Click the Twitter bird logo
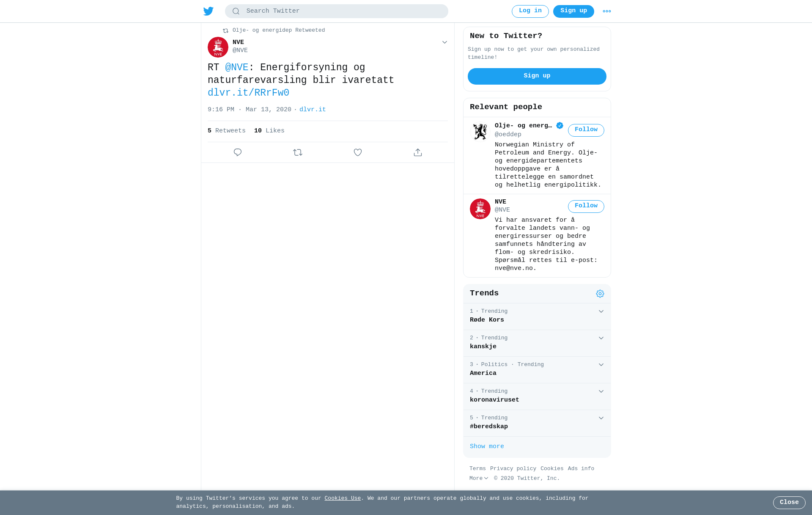 pyautogui.click(x=208, y=11)
